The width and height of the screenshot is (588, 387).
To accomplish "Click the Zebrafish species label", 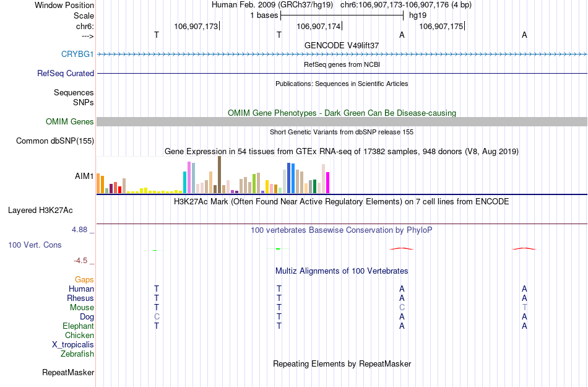I will click(77, 354).
